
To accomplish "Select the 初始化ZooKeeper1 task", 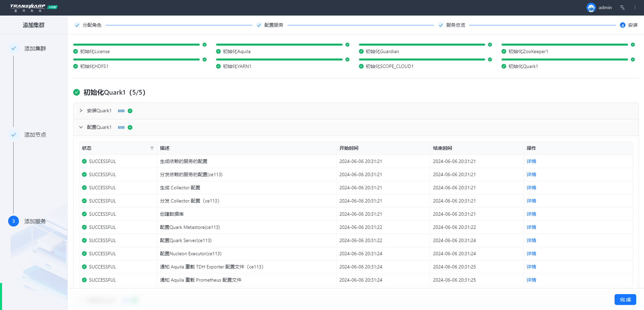I will click(x=528, y=51).
